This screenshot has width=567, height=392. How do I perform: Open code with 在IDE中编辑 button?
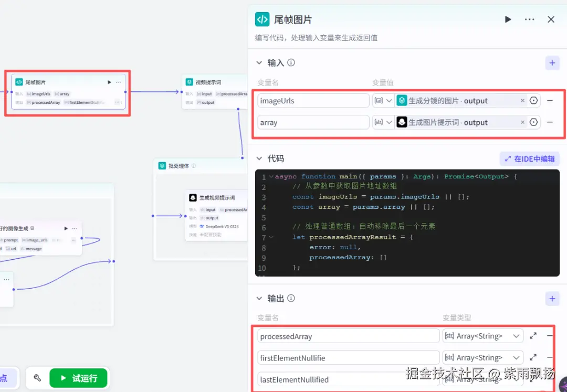pos(530,159)
